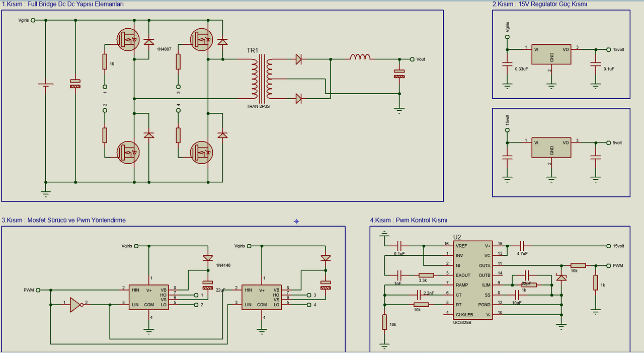This screenshot has width=644, height=353.
Task: Click the '2.Kısım : 15V Regülatör Güç Kısmı' heading
Action: click(540, 5)
